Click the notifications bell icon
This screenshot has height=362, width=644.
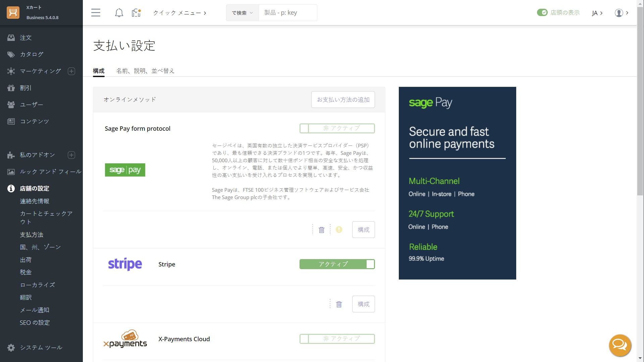click(119, 13)
